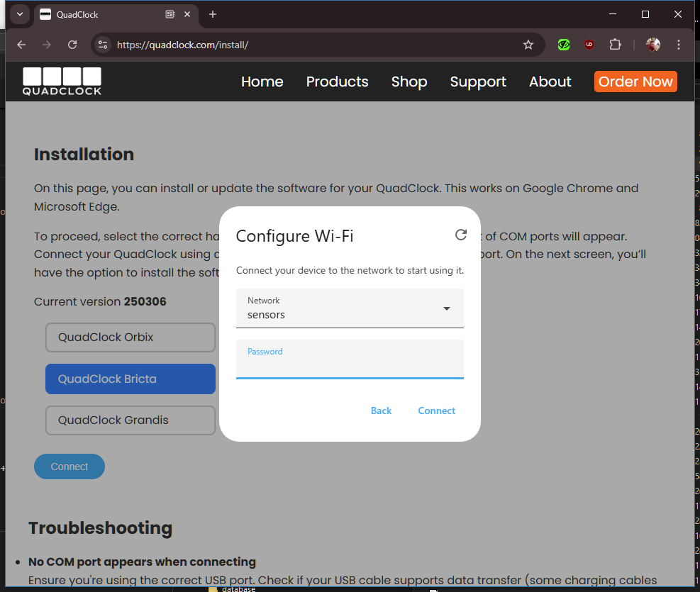700x592 pixels.
Task: Navigate to the Support menu item
Action: tap(478, 82)
